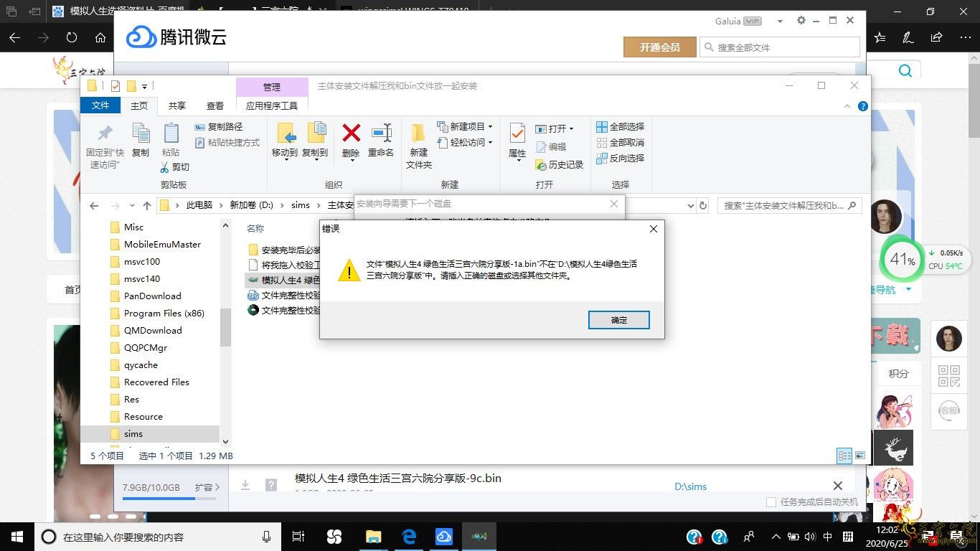Switch to the Share ribbon tab
Viewport: 980px width, 551px height.
pos(177,105)
